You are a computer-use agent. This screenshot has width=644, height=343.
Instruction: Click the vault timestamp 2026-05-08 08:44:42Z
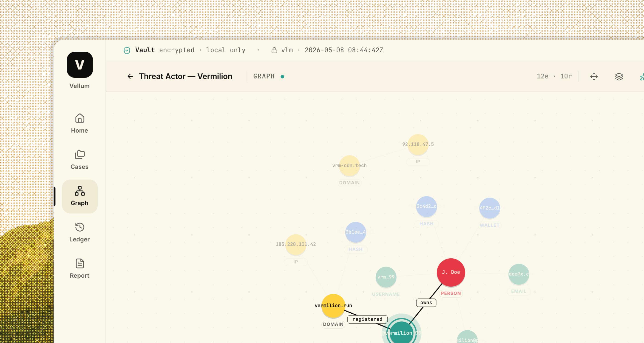coord(344,50)
